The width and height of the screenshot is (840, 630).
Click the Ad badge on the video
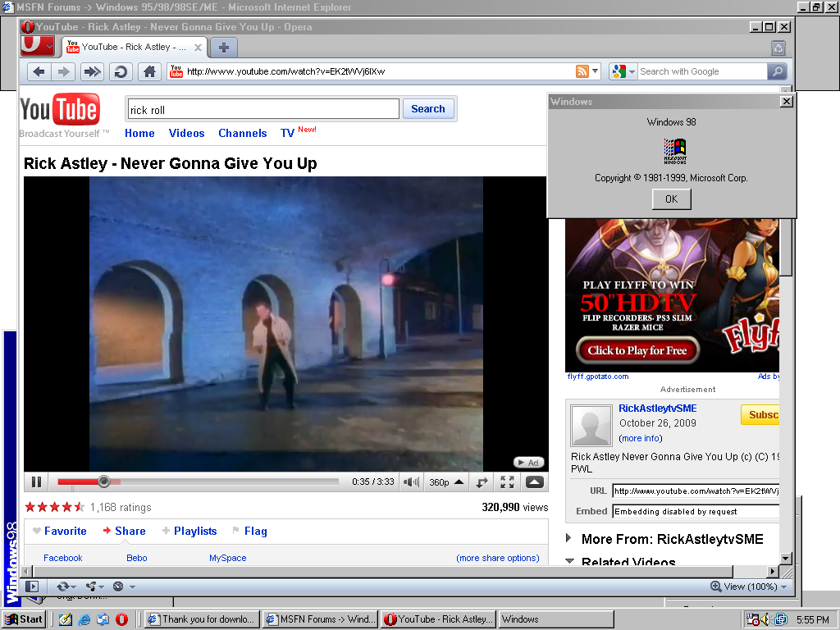(529, 463)
